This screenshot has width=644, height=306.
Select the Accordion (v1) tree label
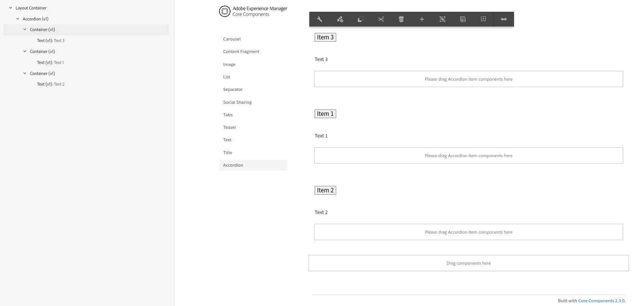pos(36,19)
